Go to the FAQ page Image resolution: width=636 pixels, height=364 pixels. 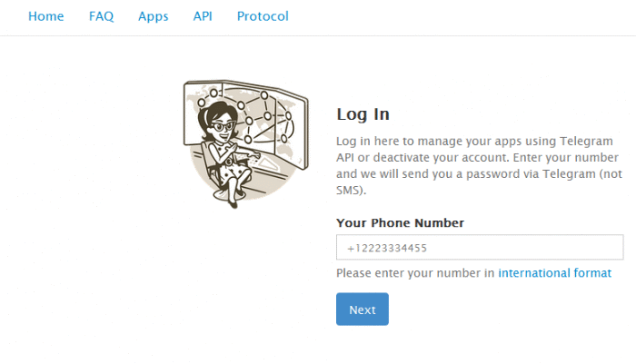[101, 16]
